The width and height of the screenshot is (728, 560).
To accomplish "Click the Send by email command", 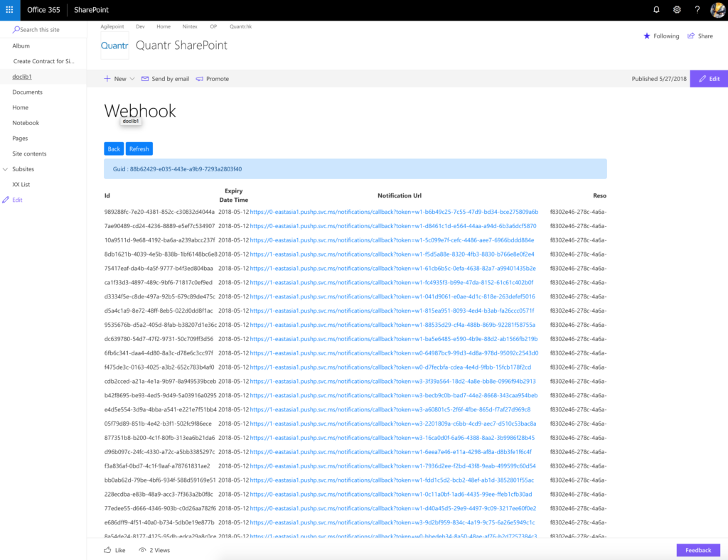I will click(x=165, y=79).
